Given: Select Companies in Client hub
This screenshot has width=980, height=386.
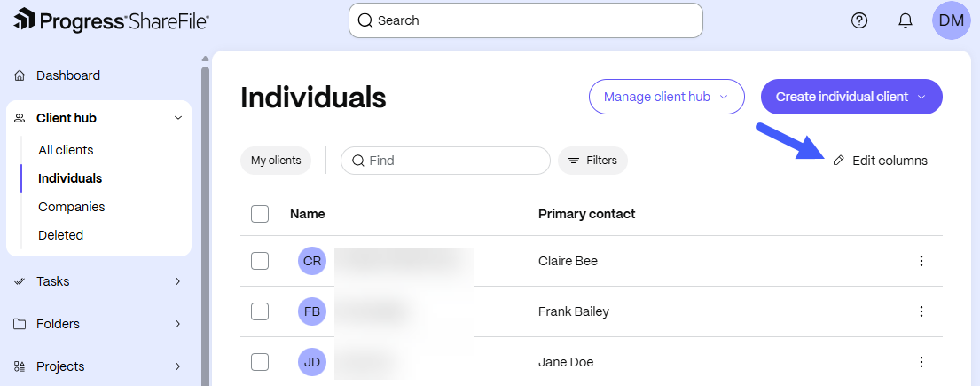Looking at the screenshot, I should click(x=71, y=207).
